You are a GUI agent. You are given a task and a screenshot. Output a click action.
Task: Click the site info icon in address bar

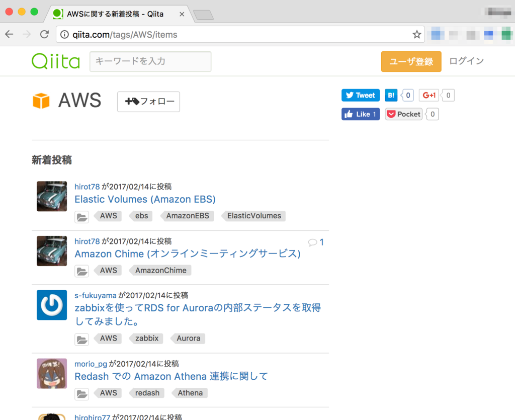[65, 35]
